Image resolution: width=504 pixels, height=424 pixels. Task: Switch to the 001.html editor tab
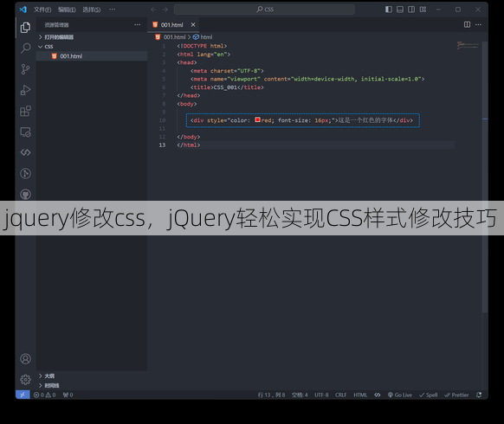(x=172, y=25)
